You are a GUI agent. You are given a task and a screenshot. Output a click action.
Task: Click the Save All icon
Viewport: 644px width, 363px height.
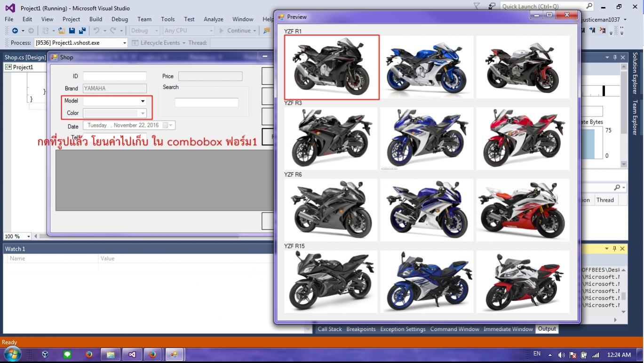pos(82,31)
